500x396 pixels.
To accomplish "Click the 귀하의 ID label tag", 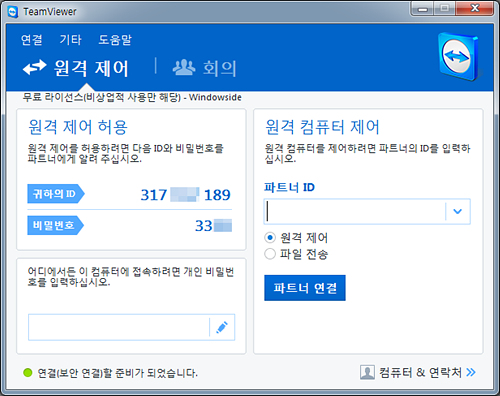I will pos(56,194).
